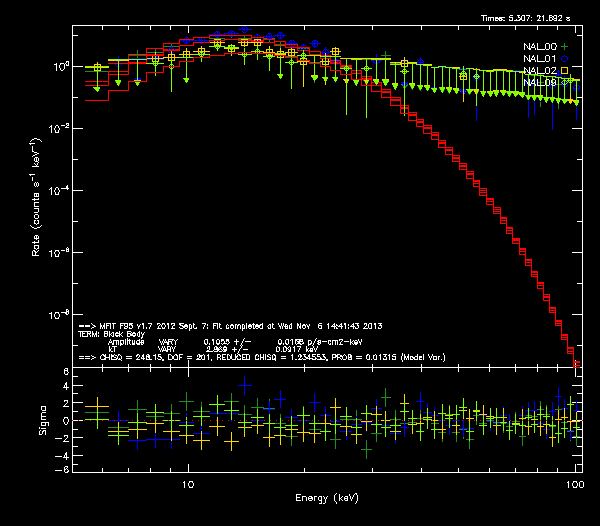Screen dimensions: 600x526
Task: Select the NAI_01 legend label
Action: 539,59
